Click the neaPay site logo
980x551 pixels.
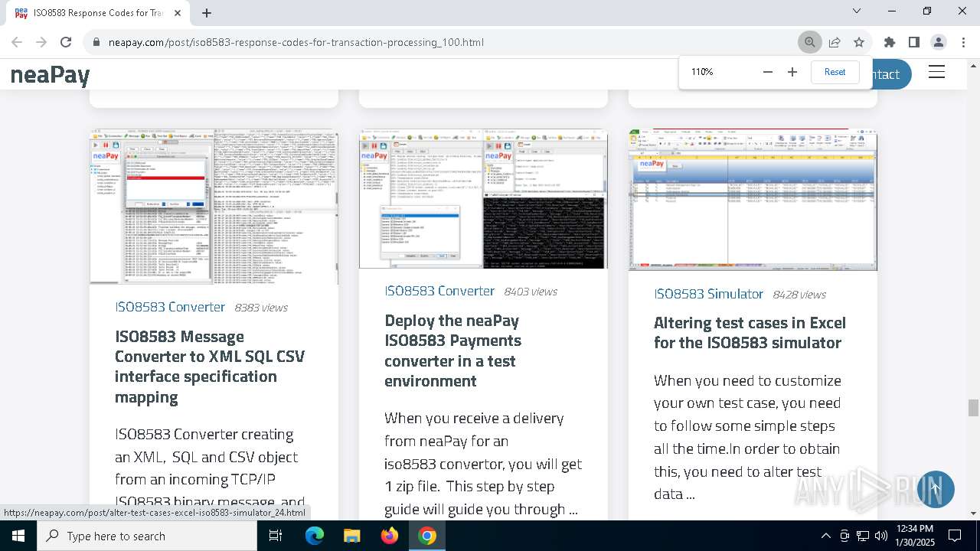pyautogui.click(x=51, y=75)
